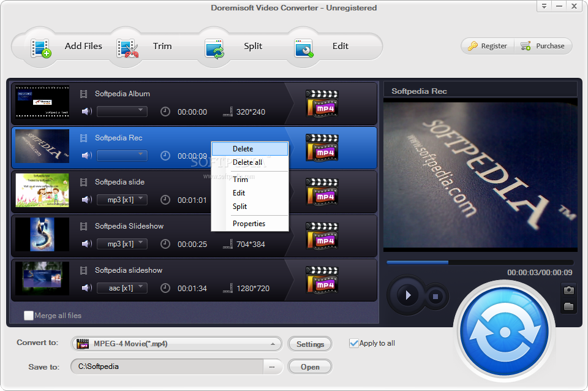588x391 pixels.
Task: Open mp3 [x1] dropdown for Softpedia Slideshow
Action: coord(122,244)
